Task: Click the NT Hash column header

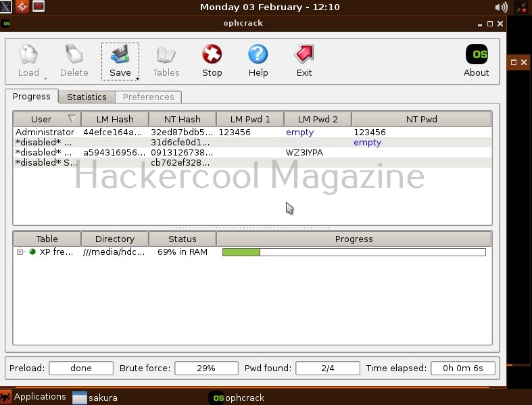Action: coord(183,119)
